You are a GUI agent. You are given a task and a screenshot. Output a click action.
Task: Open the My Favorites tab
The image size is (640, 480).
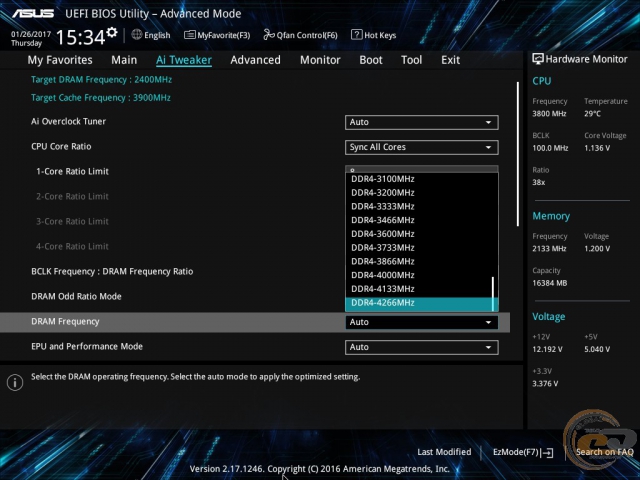[x=60, y=60]
